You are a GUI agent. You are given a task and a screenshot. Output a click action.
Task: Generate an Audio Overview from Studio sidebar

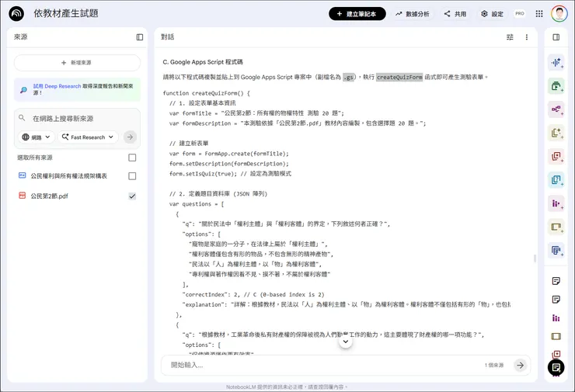point(556,63)
